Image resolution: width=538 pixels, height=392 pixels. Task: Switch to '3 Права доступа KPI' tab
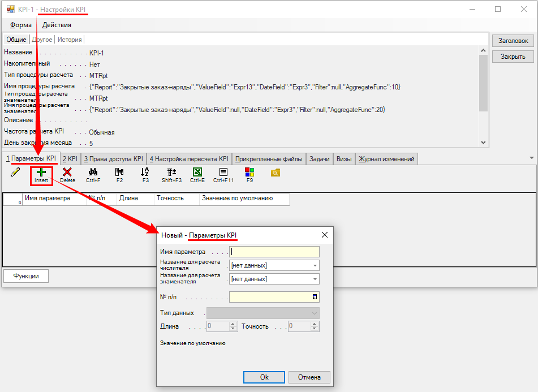[x=114, y=159]
